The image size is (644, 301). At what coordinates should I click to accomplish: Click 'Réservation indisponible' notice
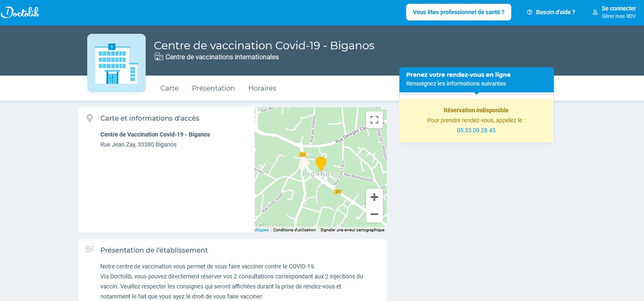tap(476, 110)
